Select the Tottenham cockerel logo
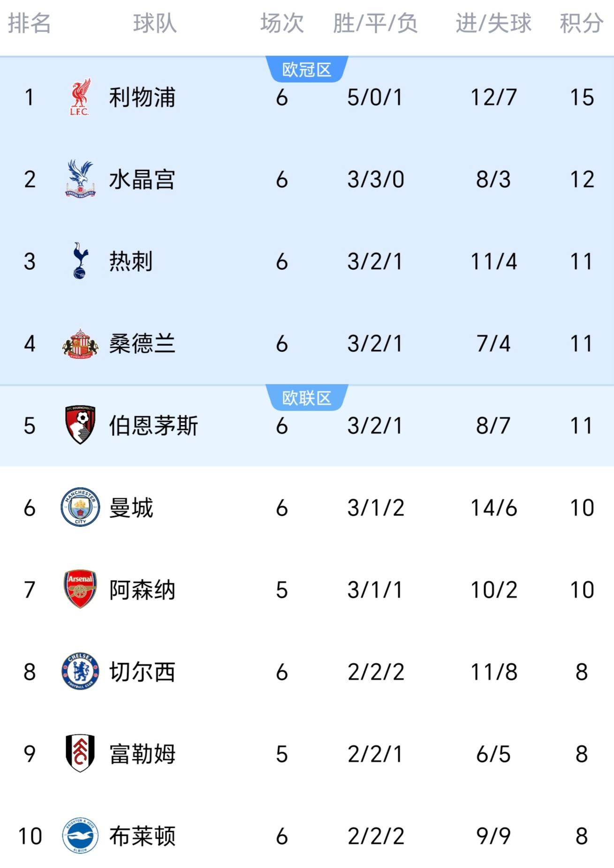The image size is (614, 868). (x=80, y=261)
